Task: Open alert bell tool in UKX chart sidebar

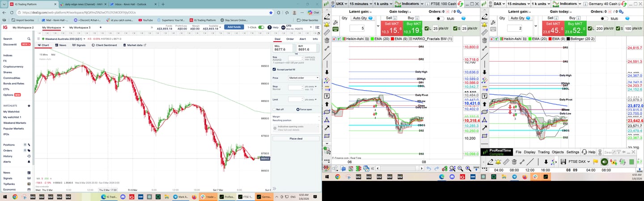Action: coord(327,24)
